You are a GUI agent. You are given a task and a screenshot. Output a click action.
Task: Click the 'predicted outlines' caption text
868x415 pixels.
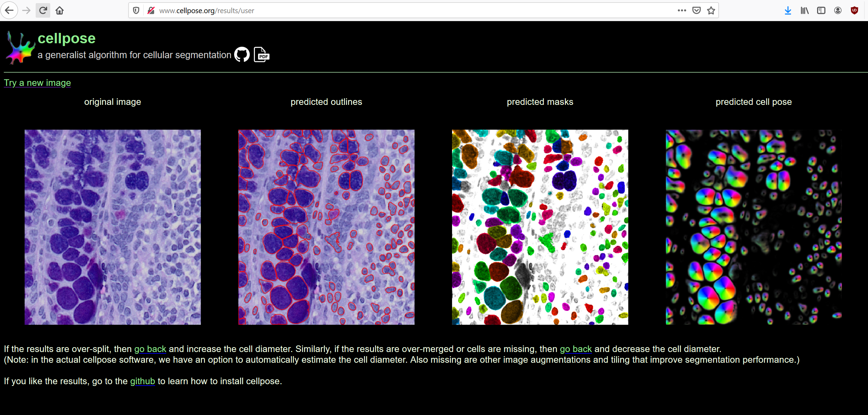click(326, 102)
